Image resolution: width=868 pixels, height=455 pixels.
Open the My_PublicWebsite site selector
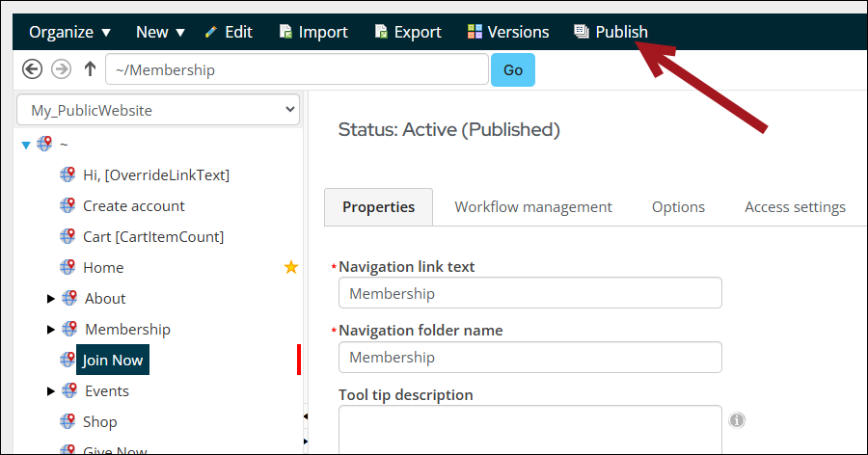pos(159,110)
